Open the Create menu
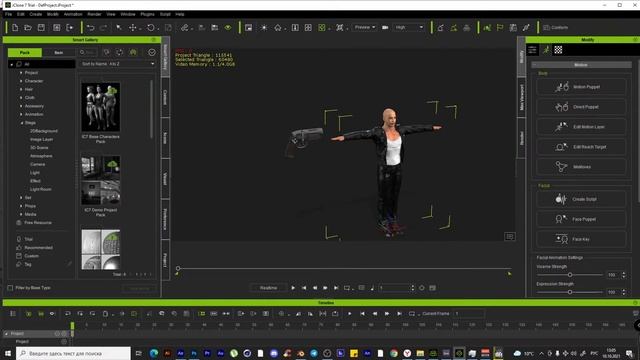640x360 pixels. tap(36, 14)
